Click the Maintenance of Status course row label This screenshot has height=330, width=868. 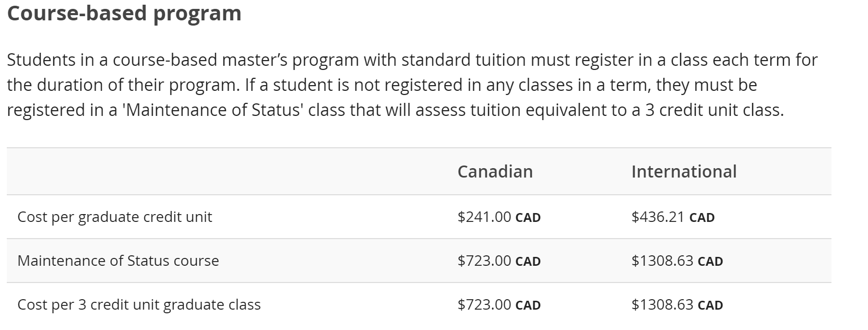point(118,261)
